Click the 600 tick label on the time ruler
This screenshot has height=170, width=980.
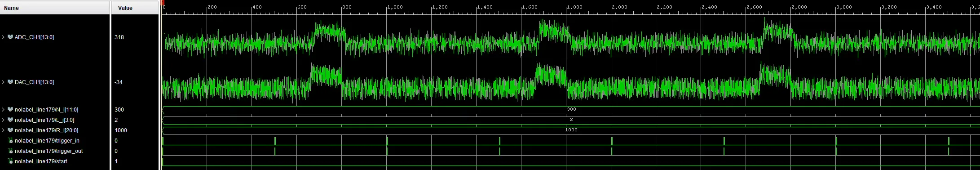(302, 7)
